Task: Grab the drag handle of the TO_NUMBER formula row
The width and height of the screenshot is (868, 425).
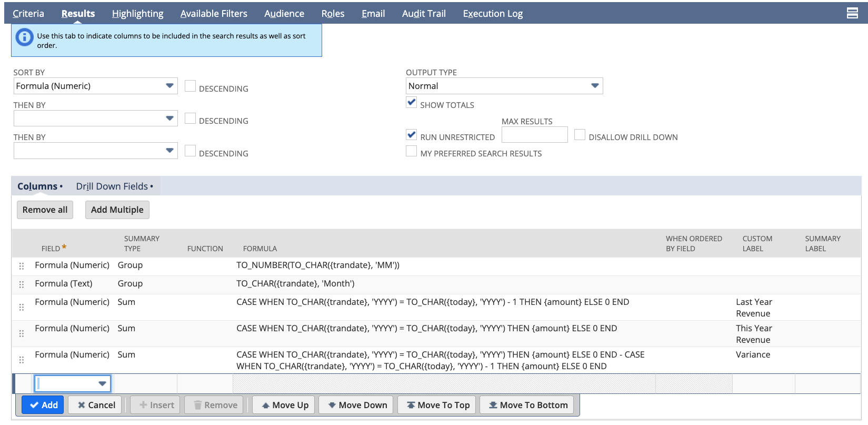Action: 22,266
